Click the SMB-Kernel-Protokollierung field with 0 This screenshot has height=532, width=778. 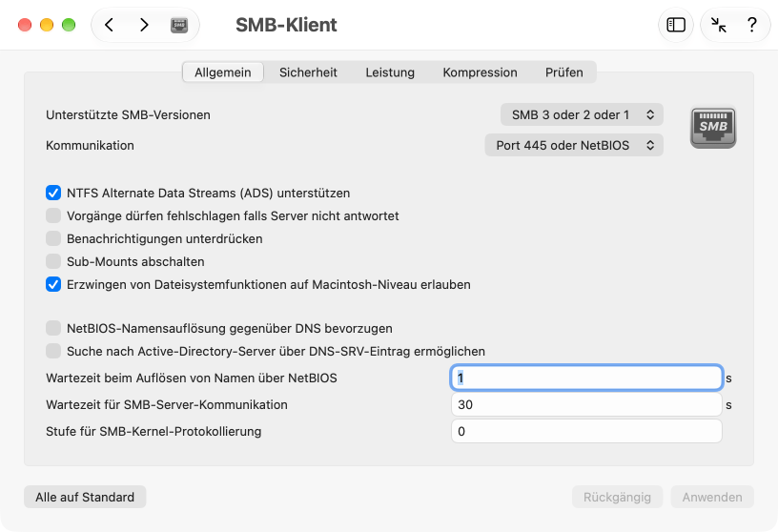(x=586, y=431)
